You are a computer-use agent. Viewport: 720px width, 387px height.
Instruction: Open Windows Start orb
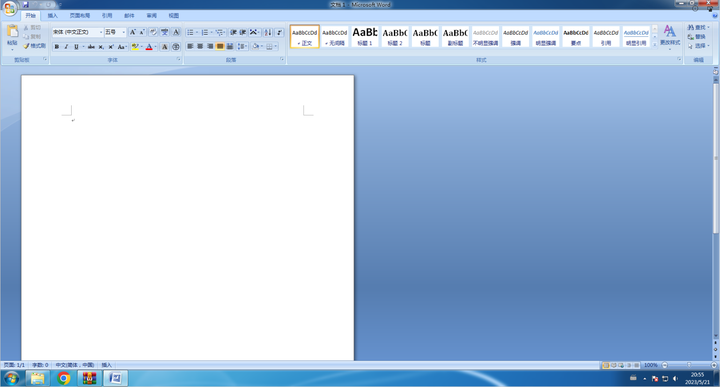click(11, 378)
